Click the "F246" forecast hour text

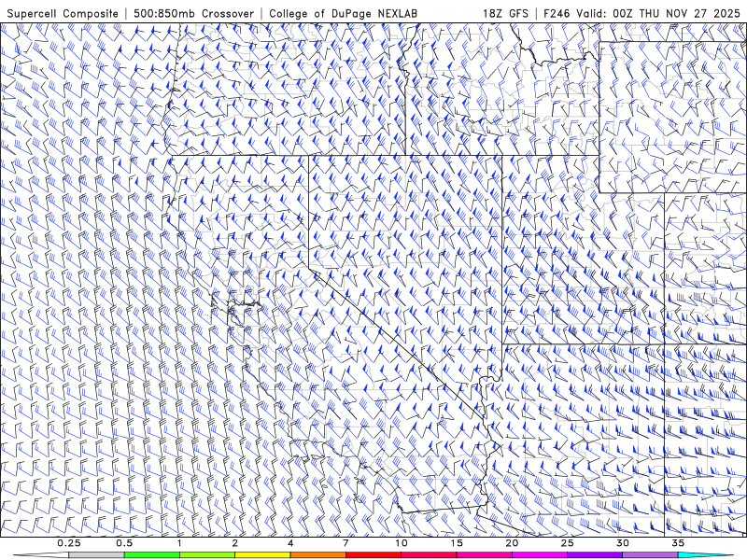click(x=557, y=13)
